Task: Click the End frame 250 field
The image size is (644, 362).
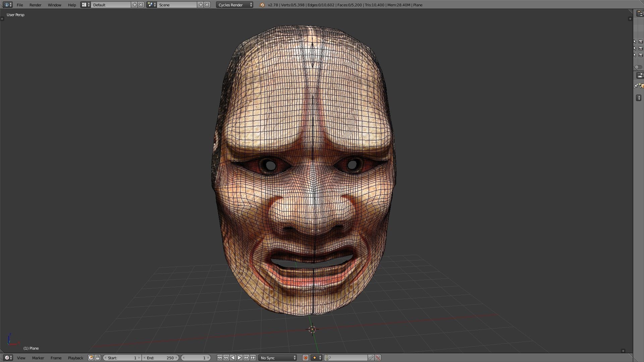Action: pos(160,358)
